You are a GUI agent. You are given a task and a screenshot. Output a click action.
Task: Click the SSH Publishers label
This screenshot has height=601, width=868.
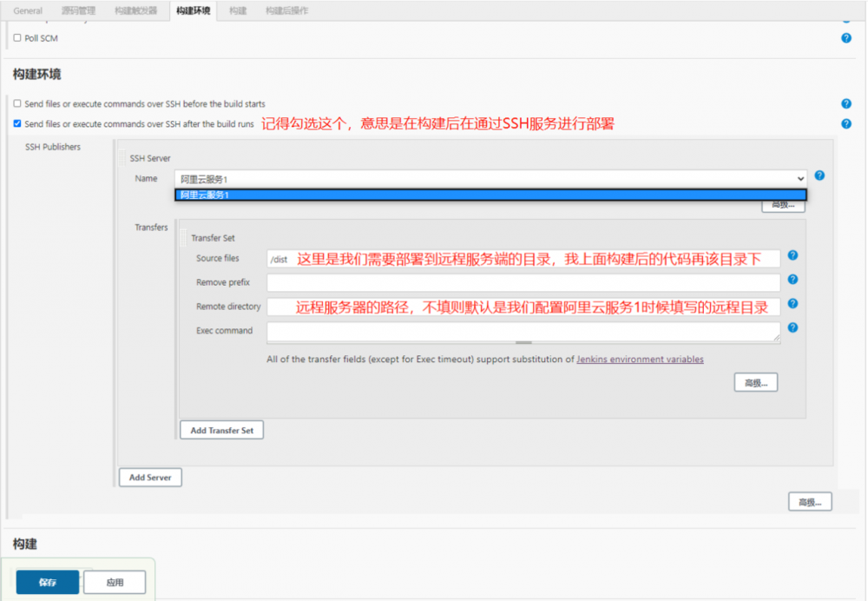53,147
